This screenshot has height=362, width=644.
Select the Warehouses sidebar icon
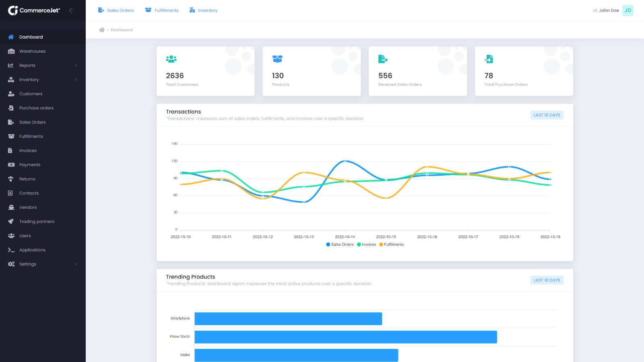[12, 51]
